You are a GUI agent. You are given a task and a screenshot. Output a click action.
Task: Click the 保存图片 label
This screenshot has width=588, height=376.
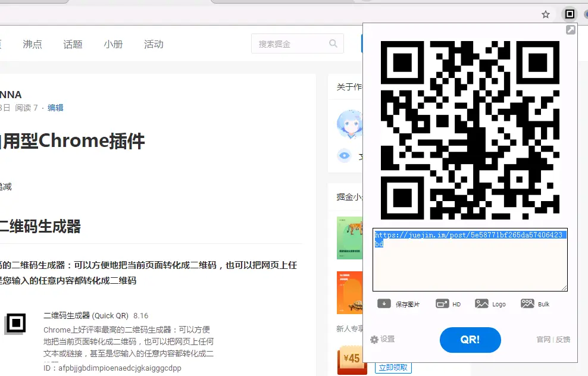(x=408, y=305)
